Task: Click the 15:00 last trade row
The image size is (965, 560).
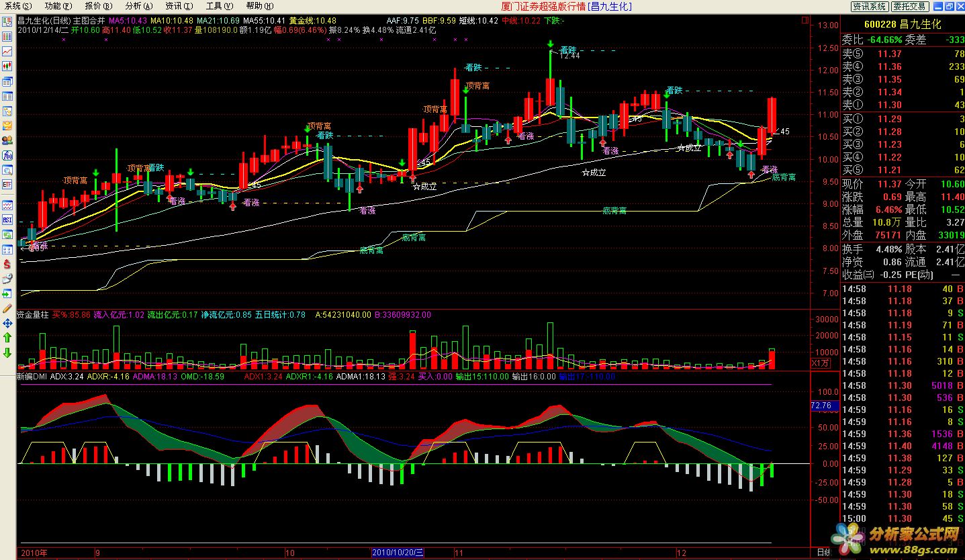Action: coord(903,518)
